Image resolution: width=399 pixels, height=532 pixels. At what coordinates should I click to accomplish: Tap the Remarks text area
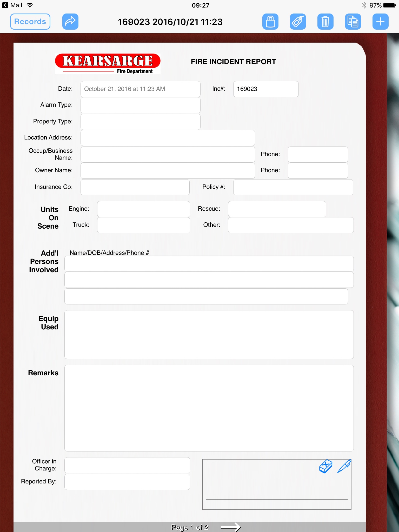click(x=209, y=408)
